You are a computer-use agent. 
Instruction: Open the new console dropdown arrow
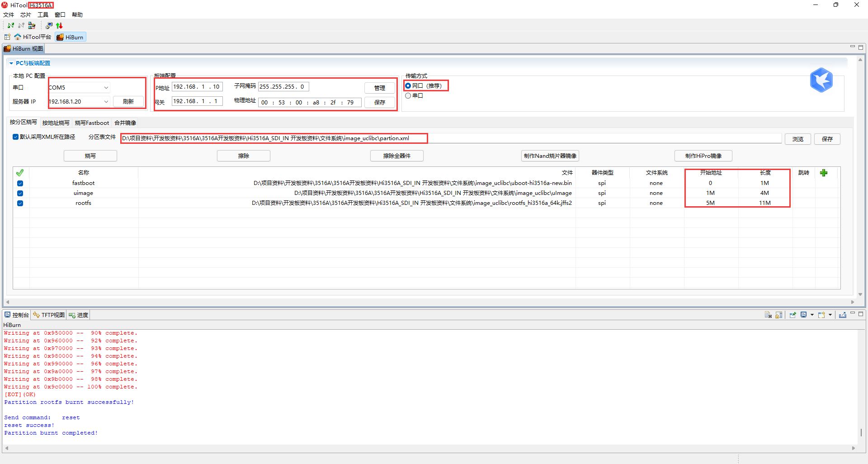pyautogui.click(x=830, y=315)
